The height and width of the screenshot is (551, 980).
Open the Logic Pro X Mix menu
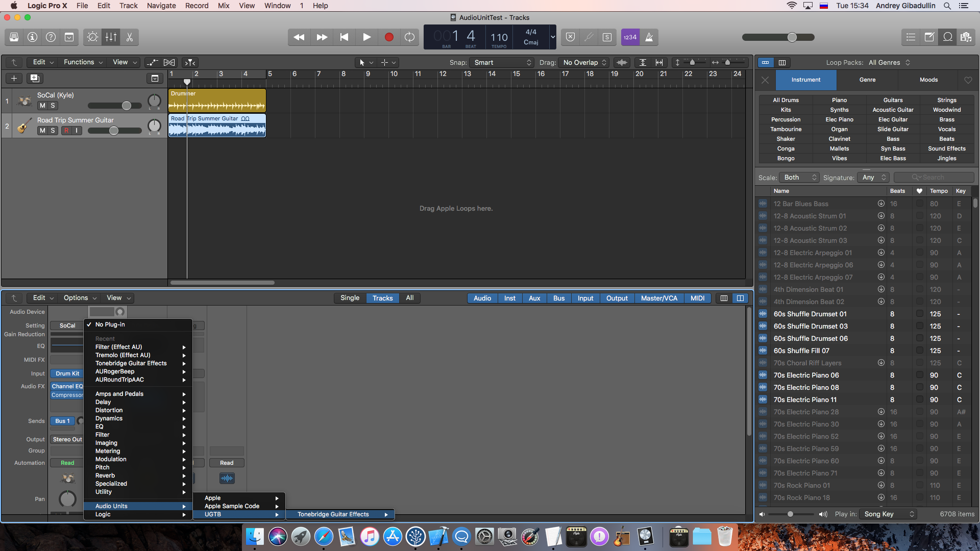pyautogui.click(x=224, y=6)
